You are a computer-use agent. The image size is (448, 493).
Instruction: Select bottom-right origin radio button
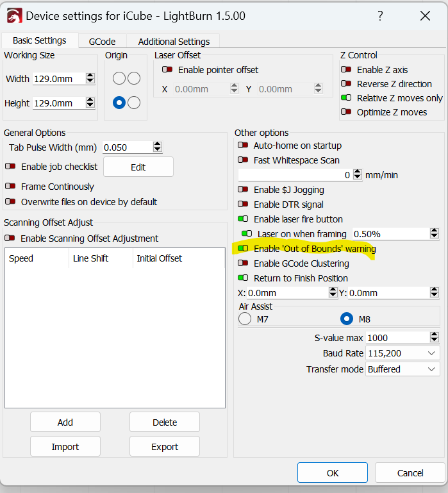134,103
